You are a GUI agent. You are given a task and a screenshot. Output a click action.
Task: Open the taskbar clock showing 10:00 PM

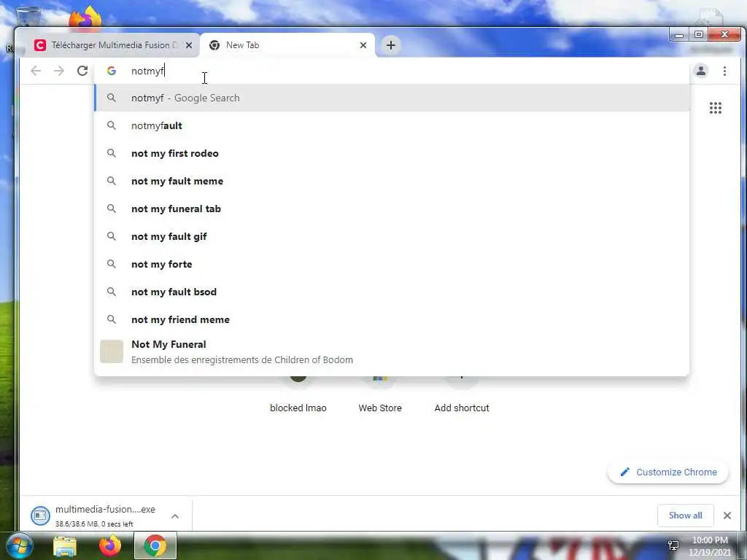(x=710, y=546)
